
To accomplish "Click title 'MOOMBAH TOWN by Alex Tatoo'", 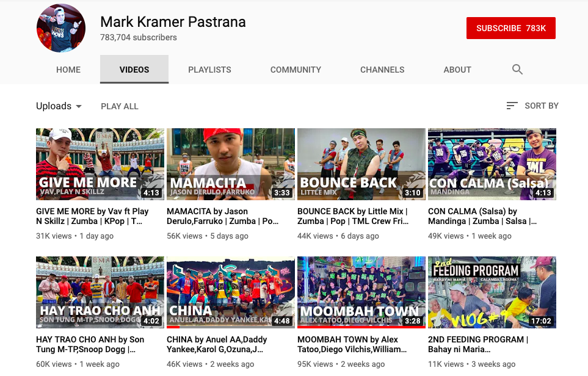I will click(352, 344).
